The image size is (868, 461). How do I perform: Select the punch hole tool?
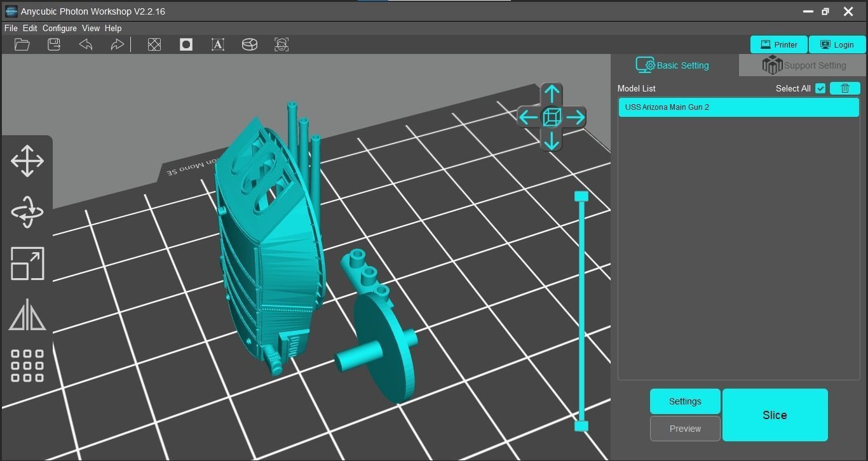tap(186, 44)
